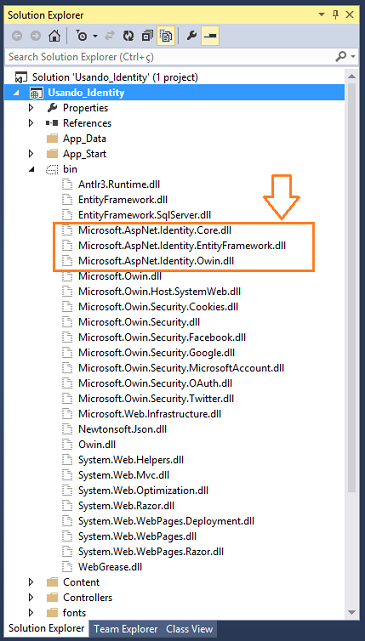The image size is (365, 641).
Task: Select the Newtonsoft.Json.dll file
Action: click(122, 429)
